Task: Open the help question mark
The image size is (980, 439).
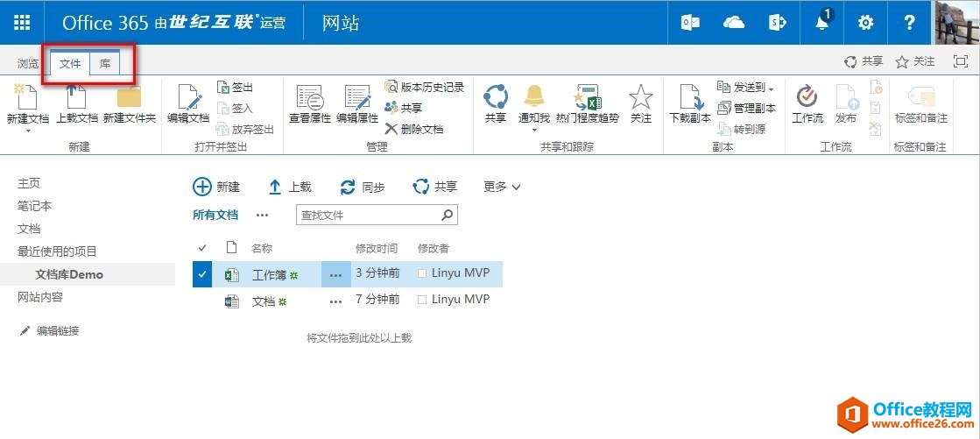Action: (909, 23)
